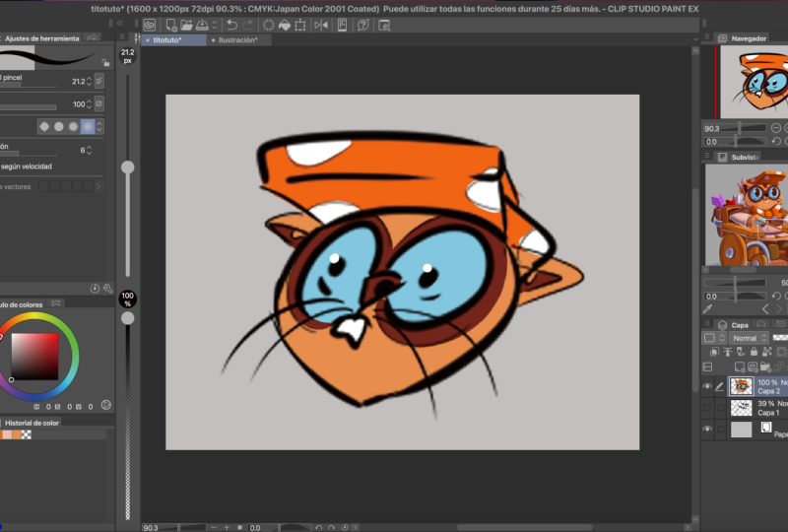Click the search assets icon in command bar
788x532 pixels.
pyautogui.click(x=384, y=26)
